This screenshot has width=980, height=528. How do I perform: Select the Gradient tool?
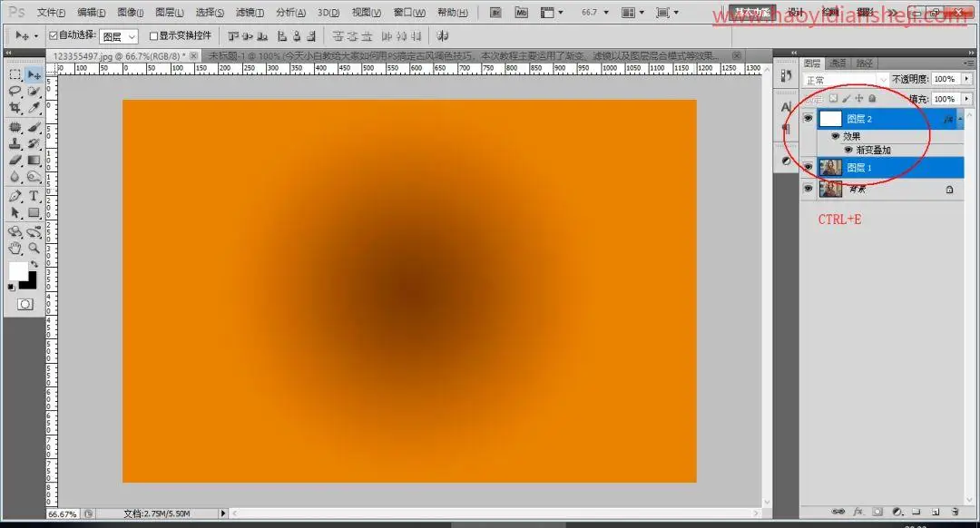(x=34, y=160)
